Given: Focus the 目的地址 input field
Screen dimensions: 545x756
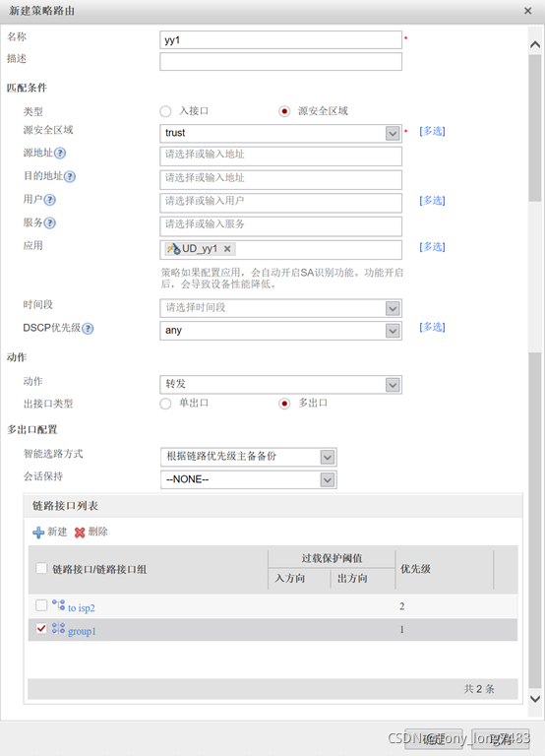Looking at the screenshot, I should point(281,179).
